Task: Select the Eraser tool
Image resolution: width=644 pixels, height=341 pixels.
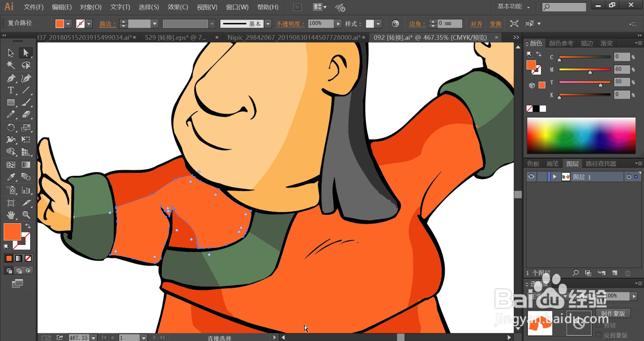Action: [26, 115]
